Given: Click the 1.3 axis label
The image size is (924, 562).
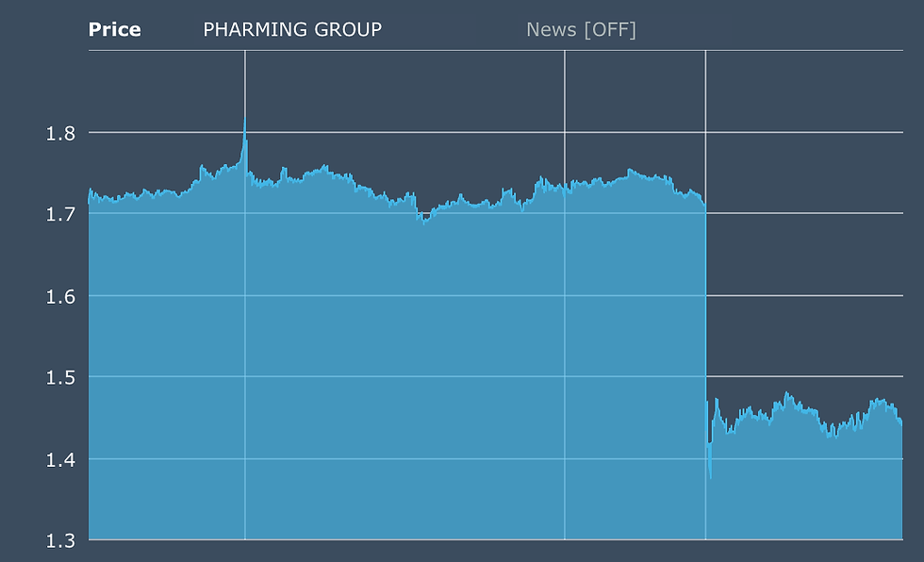Looking at the screenshot, I should pyautogui.click(x=60, y=541).
